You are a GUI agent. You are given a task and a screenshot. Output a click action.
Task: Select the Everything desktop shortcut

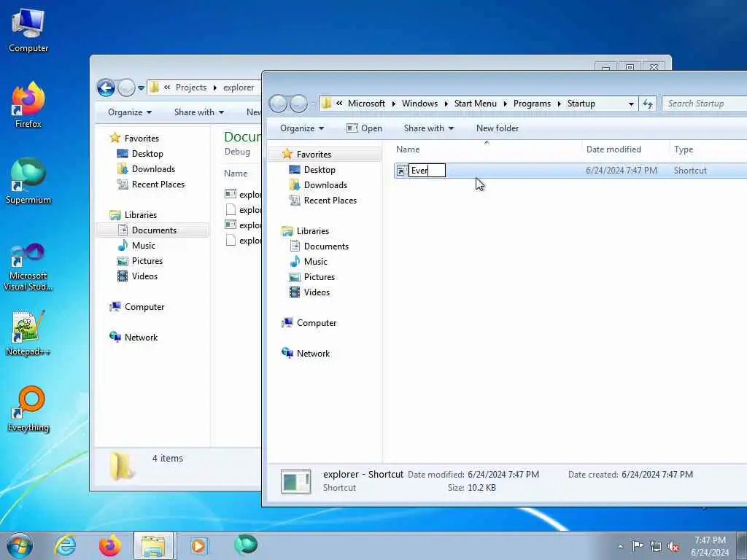pyautogui.click(x=28, y=408)
